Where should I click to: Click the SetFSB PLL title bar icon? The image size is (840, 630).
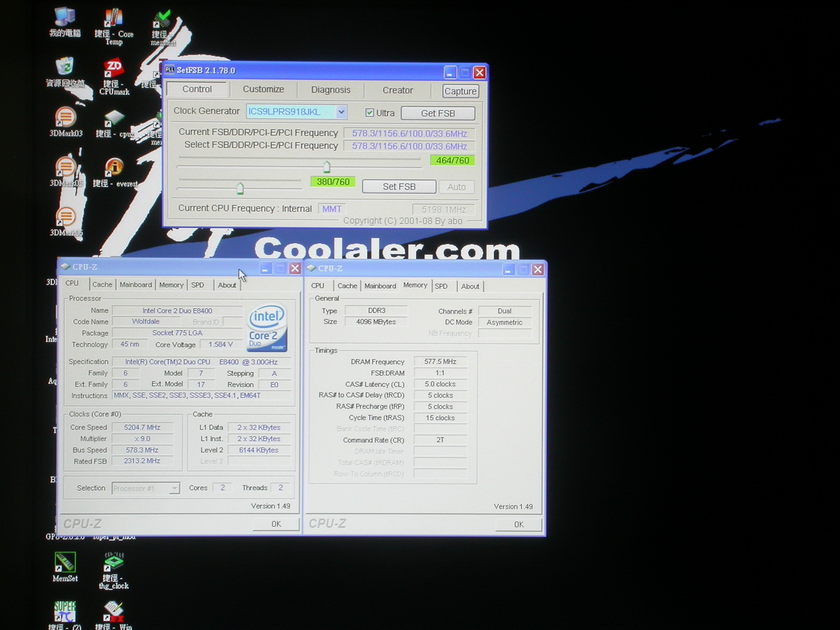pyautogui.click(x=170, y=70)
